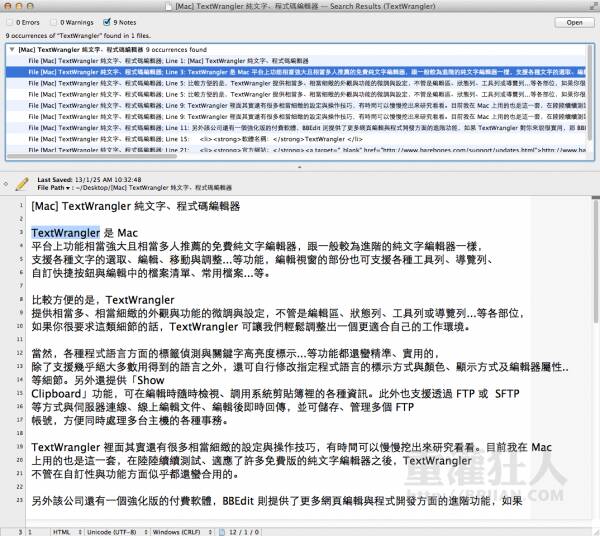The height and width of the screenshot is (536, 600).
Task: Toggle the 0 Errors checkbox
Action: click(10, 22)
